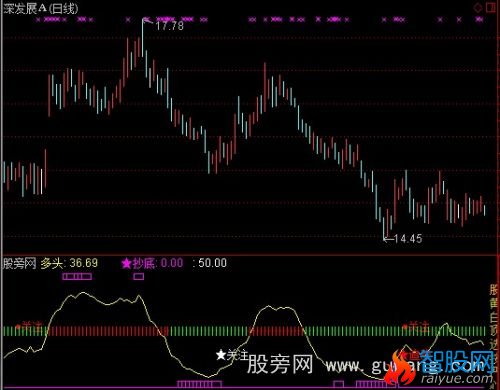Click the 14.45 low price label
Viewport: 500px width, 390px height.
[408, 238]
